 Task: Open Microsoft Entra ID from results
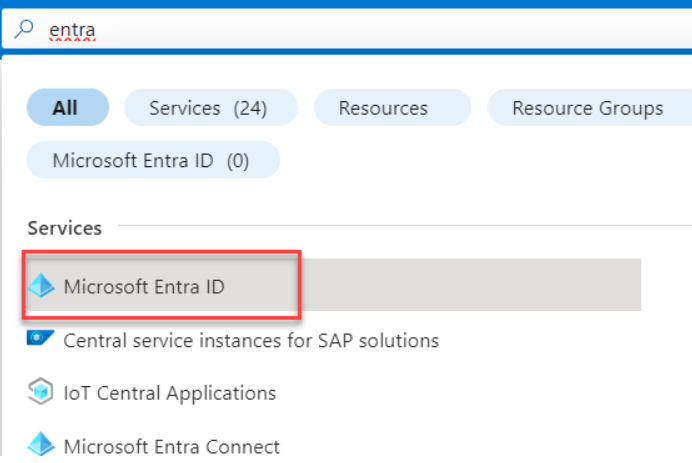(x=334, y=285)
